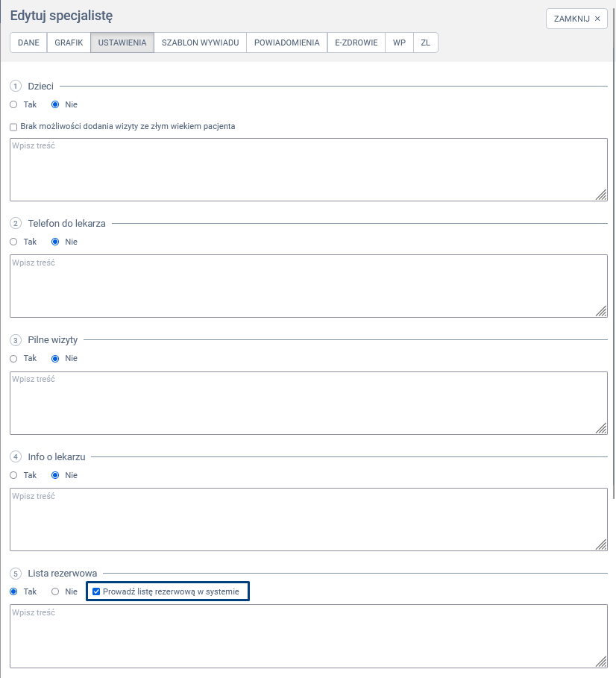Select Tak radio under Dzieci
Screen dimensions: 616x678
point(14,104)
